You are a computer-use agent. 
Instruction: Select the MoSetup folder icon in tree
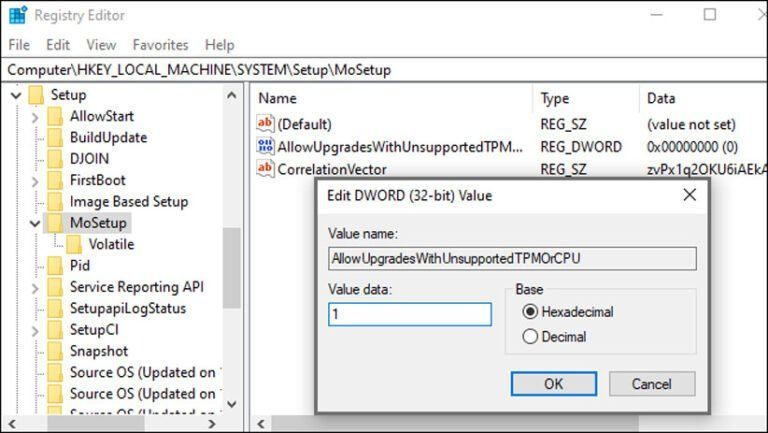[x=55, y=223]
